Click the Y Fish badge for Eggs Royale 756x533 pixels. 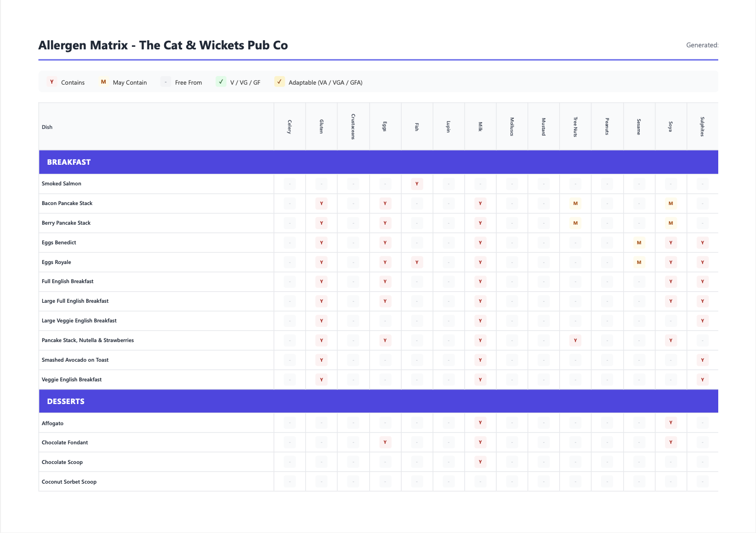pyautogui.click(x=417, y=262)
